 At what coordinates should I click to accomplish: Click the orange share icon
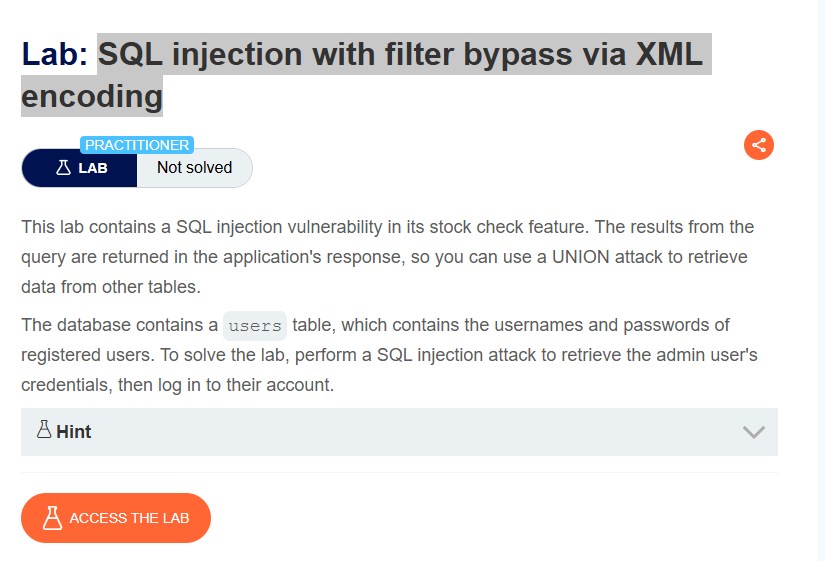point(758,145)
